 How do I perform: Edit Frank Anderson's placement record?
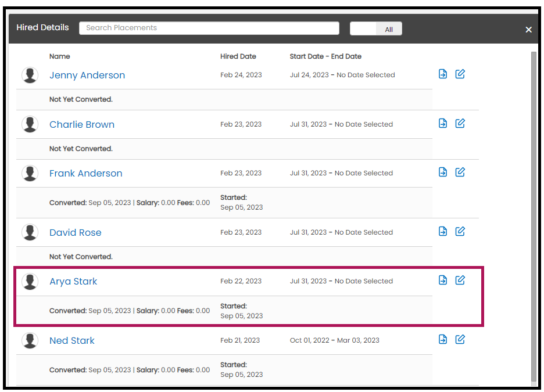coord(460,172)
